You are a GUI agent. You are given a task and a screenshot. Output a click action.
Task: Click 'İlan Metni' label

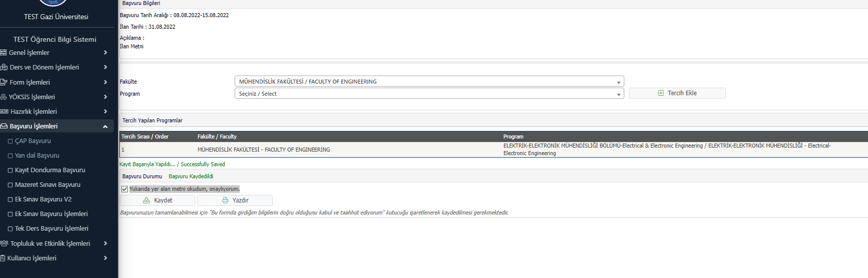pyautogui.click(x=131, y=46)
